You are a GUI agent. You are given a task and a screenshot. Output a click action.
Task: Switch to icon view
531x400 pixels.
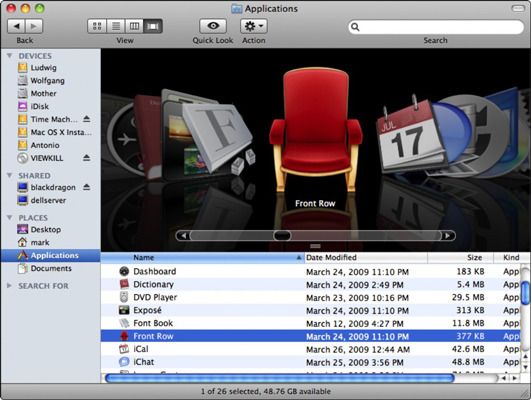coord(97,26)
